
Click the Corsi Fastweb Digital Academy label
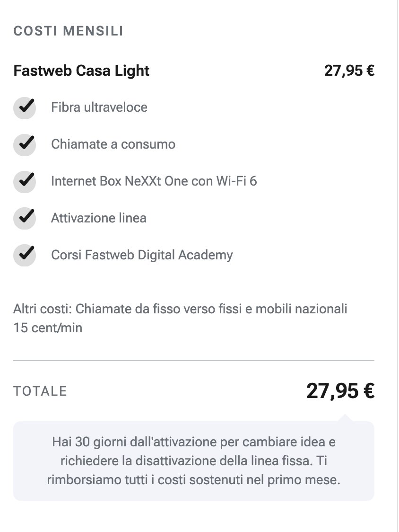[142, 255]
